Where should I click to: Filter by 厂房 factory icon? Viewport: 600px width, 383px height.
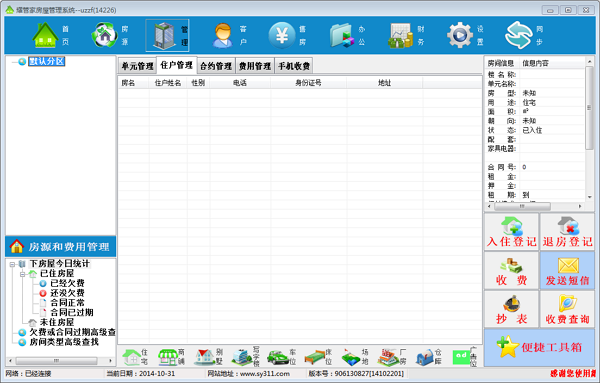click(x=392, y=357)
